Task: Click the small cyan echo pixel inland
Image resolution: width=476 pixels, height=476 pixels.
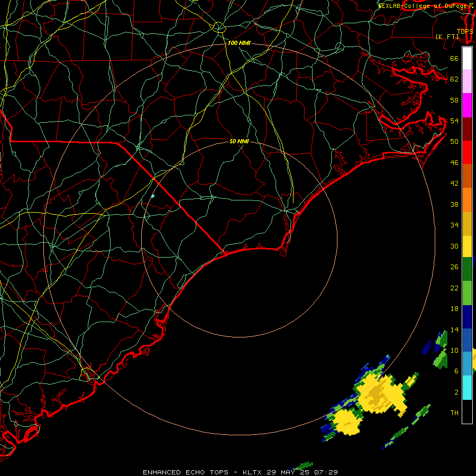Action: (x=153, y=196)
